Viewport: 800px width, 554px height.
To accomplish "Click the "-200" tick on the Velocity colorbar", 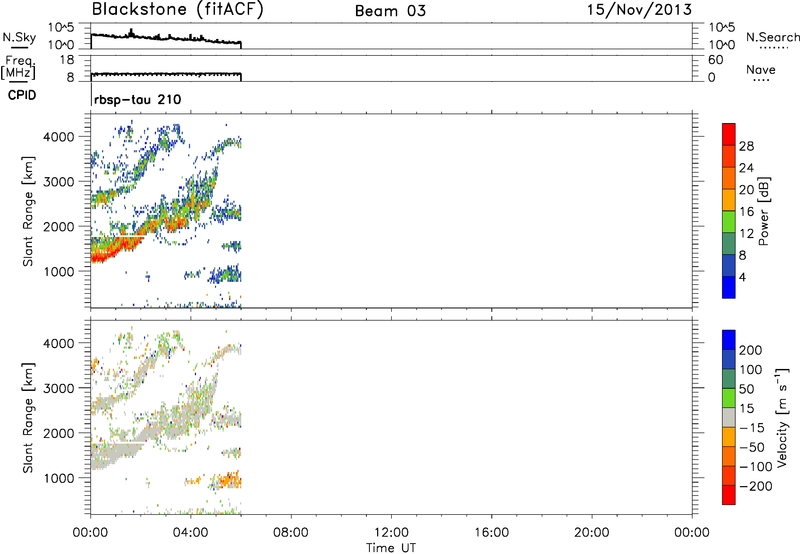I will [x=755, y=486].
